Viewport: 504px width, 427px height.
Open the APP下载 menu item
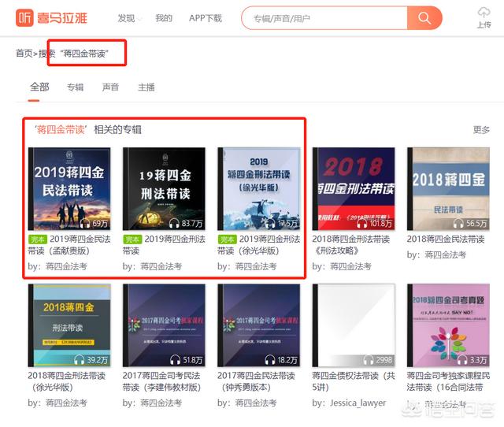coord(206,18)
